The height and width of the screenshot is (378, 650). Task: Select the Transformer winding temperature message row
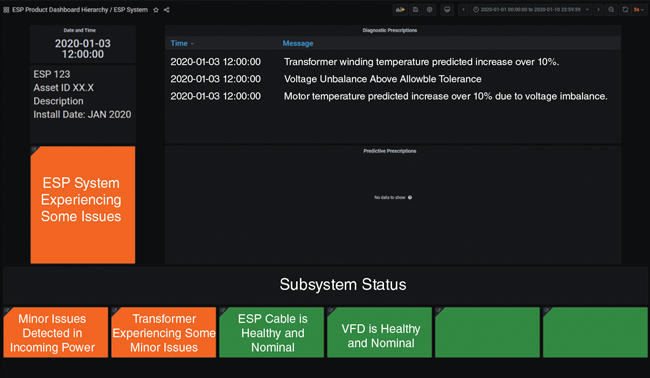click(393, 62)
